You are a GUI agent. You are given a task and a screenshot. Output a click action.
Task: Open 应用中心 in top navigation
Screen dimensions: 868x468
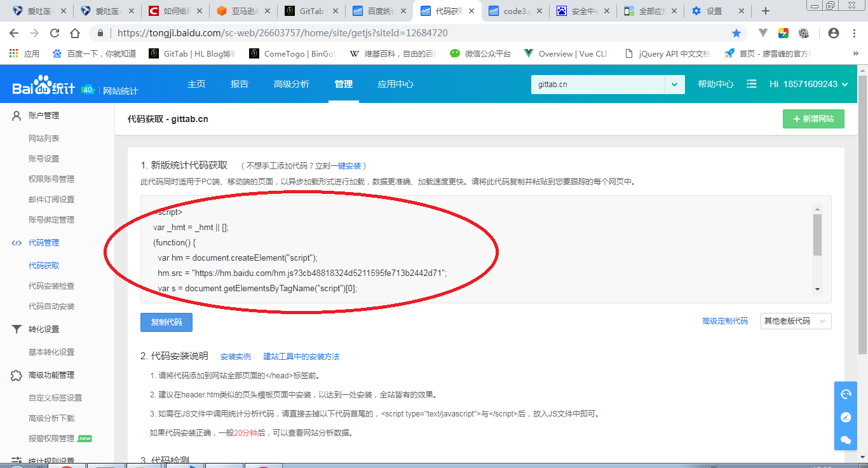(395, 84)
